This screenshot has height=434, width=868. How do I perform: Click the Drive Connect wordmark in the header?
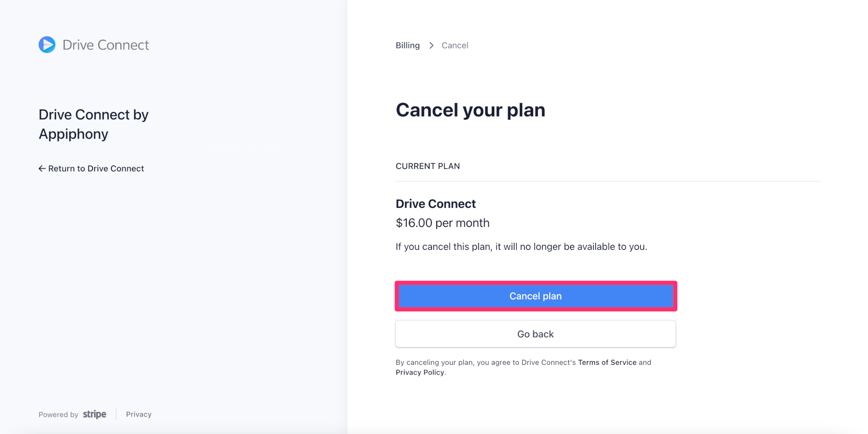[106, 45]
